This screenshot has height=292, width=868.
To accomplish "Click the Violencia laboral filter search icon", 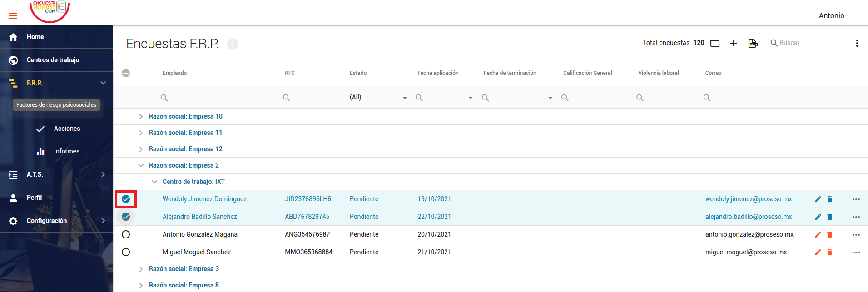I will pyautogui.click(x=640, y=98).
